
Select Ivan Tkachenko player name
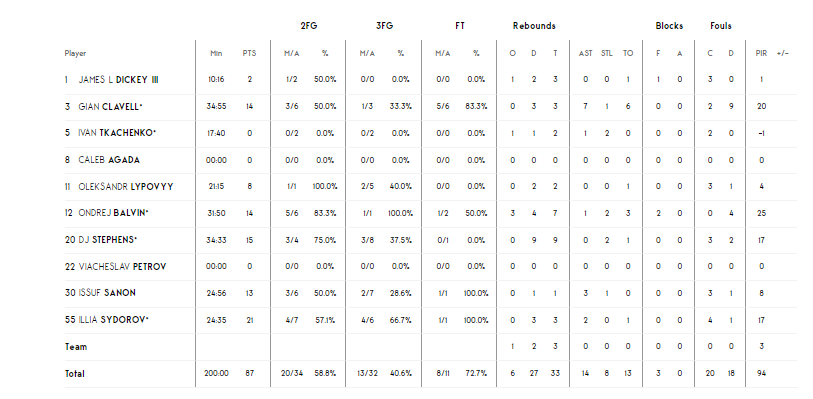(x=117, y=133)
